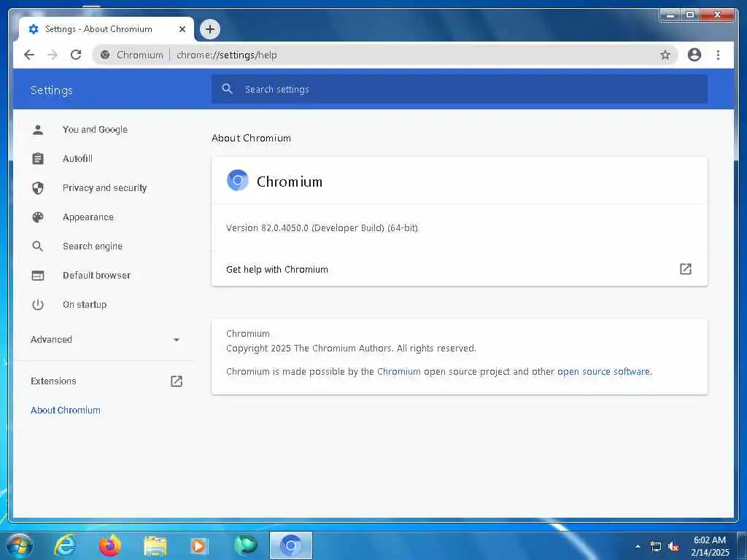Open the open source software link
747x560 pixels.
coord(603,371)
